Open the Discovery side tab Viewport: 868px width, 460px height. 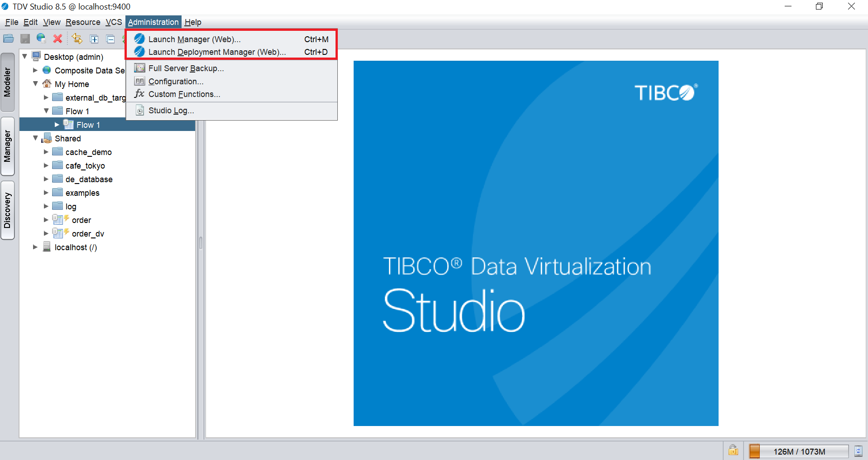click(x=8, y=210)
